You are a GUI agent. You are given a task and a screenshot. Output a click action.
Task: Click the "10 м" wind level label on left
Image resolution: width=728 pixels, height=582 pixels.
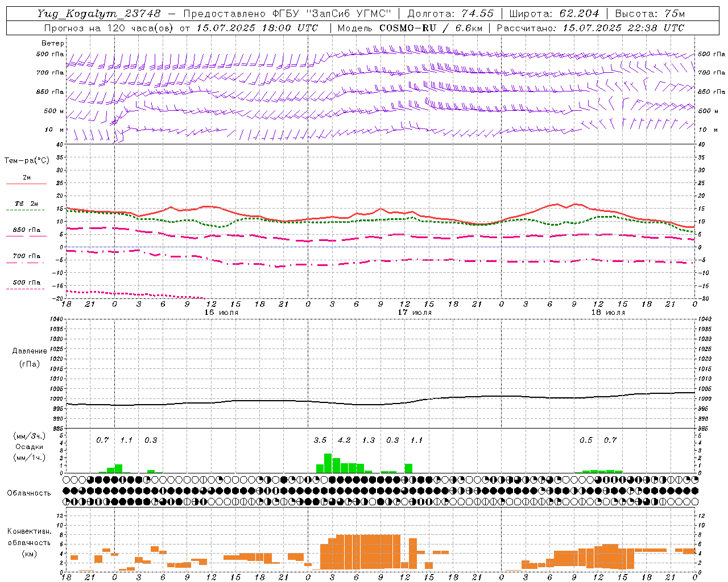[55, 130]
